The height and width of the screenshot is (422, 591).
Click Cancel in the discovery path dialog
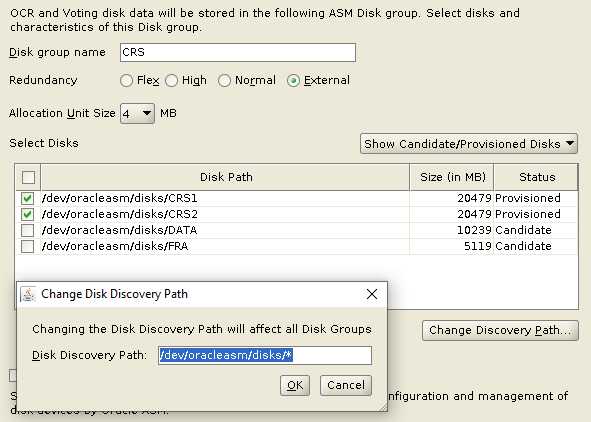pyautogui.click(x=346, y=385)
